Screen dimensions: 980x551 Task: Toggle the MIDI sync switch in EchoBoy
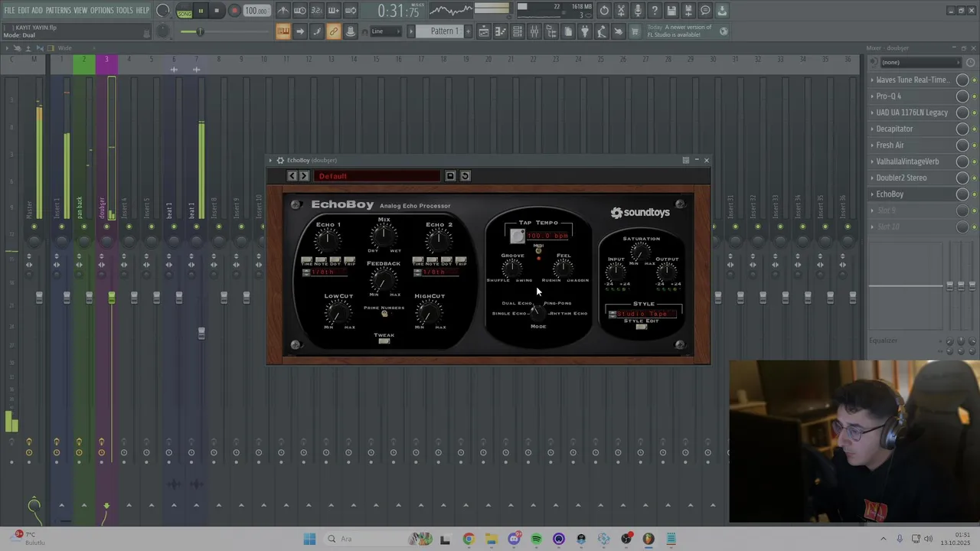point(538,250)
